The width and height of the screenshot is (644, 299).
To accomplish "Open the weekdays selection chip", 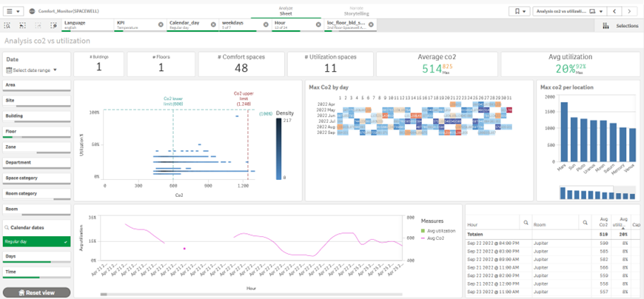I will [x=241, y=25].
